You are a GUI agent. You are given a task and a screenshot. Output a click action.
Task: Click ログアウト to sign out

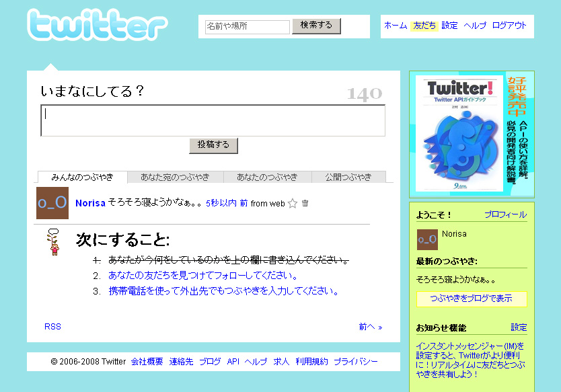pos(509,26)
